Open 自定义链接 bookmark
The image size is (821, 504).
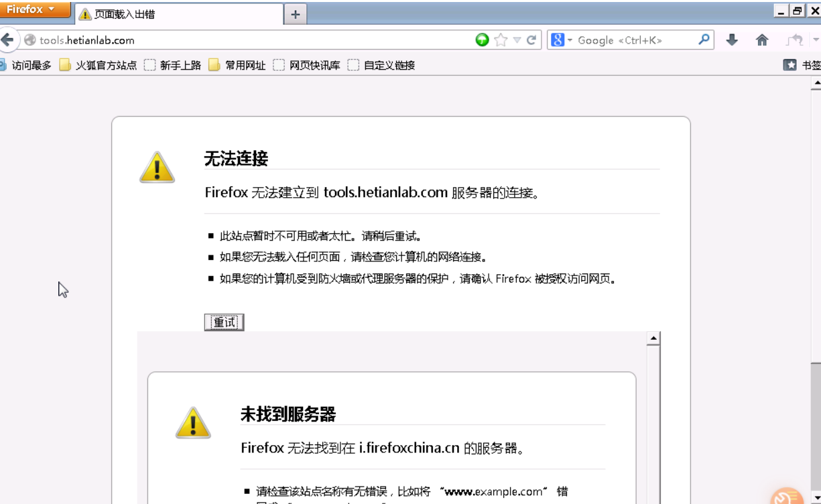(x=381, y=65)
